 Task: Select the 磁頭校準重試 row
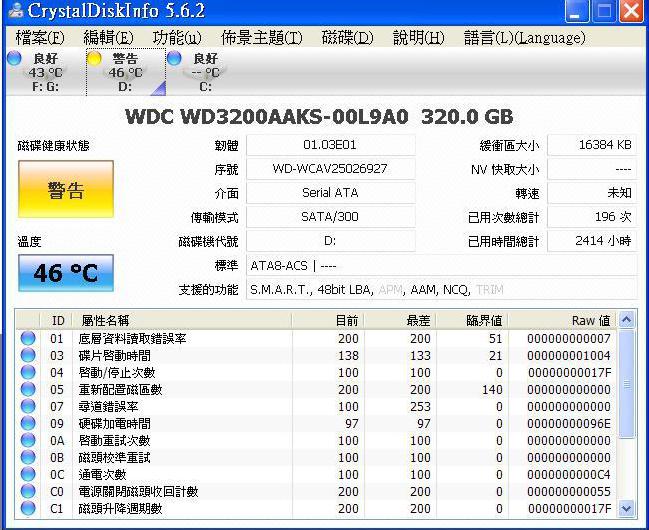pyautogui.click(x=316, y=457)
